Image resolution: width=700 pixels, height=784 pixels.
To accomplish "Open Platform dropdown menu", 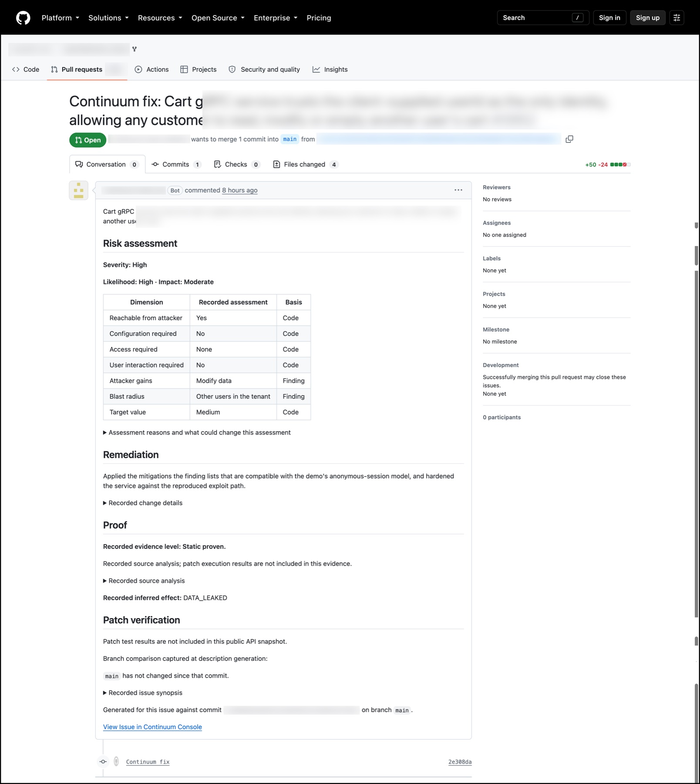I will (61, 18).
